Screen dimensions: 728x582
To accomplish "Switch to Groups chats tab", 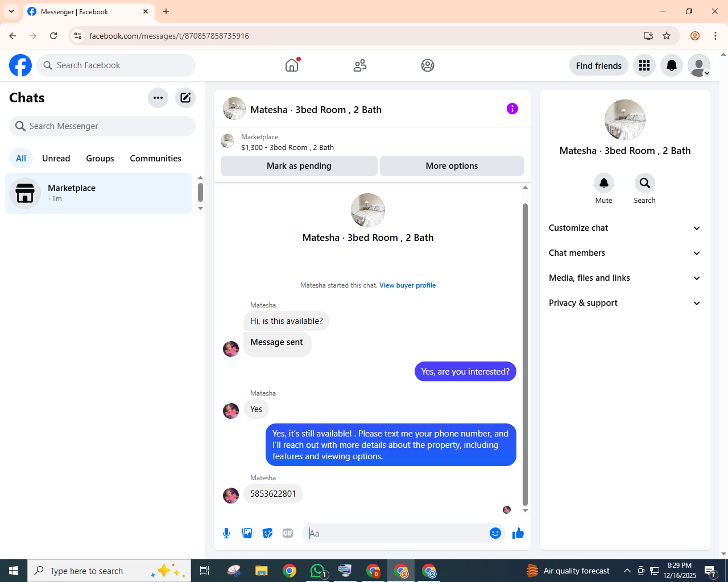I will [x=100, y=159].
